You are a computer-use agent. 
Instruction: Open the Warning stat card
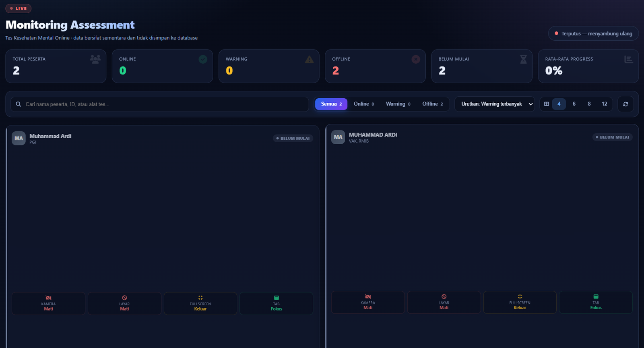[269, 66]
